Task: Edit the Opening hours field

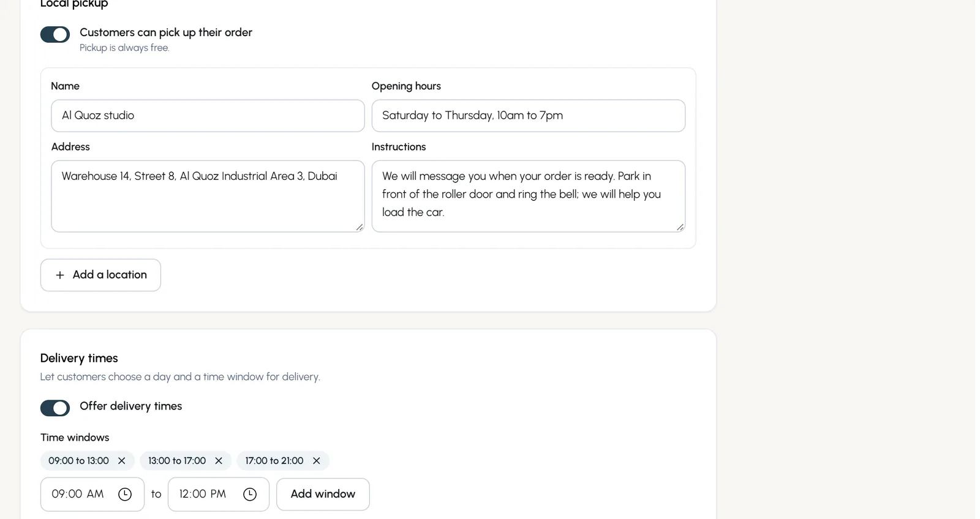Action: tap(529, 116)
